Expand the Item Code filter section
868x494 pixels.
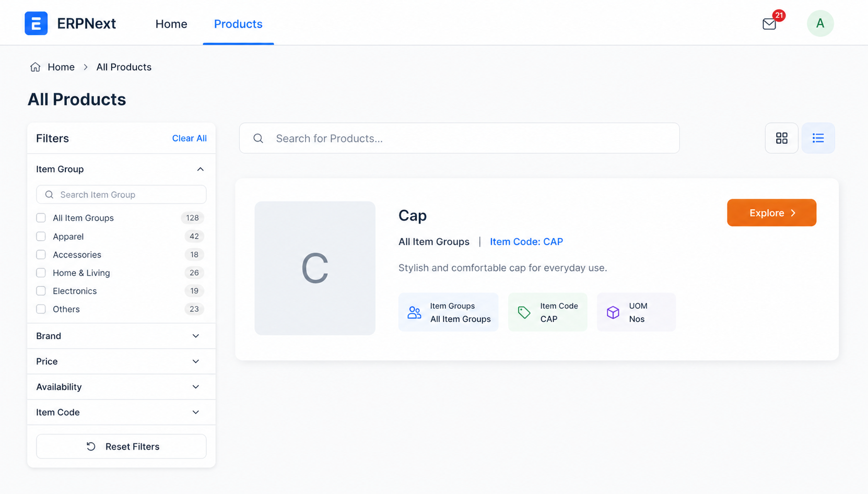(x=121, y=413)
